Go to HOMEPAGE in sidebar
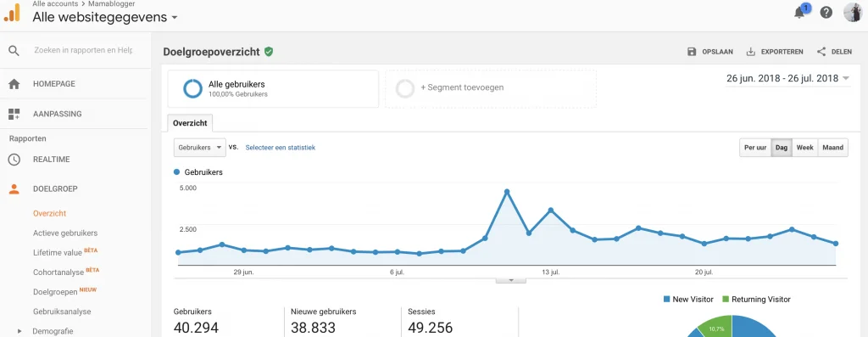868x337 pixels. click(x=54, y=84)
